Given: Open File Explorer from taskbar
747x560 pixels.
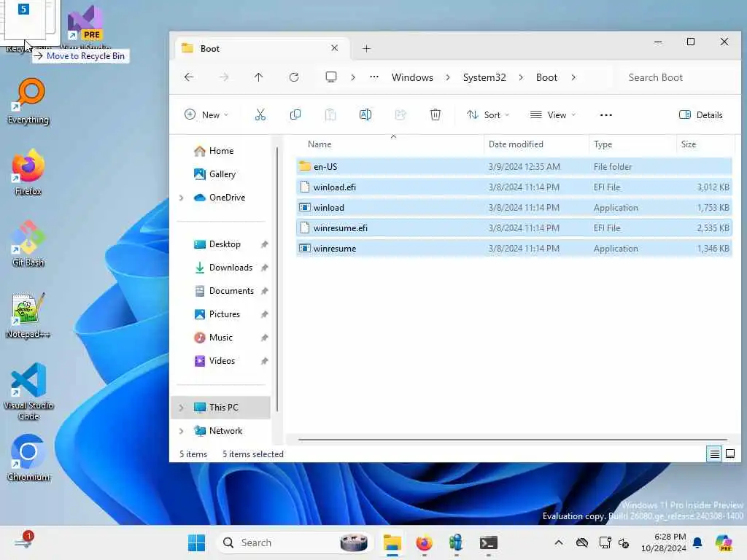Looking at the screenshot, I should click(392, 542).
